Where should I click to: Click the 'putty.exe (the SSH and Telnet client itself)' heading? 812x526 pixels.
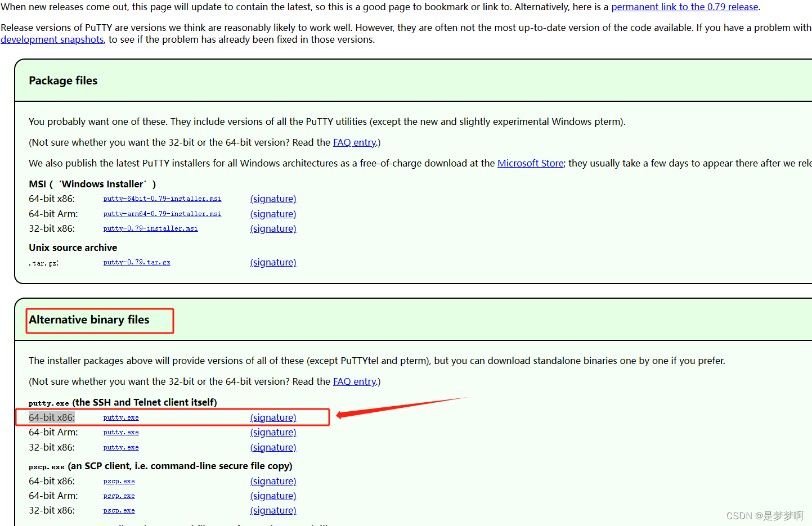tap(123, 402)
